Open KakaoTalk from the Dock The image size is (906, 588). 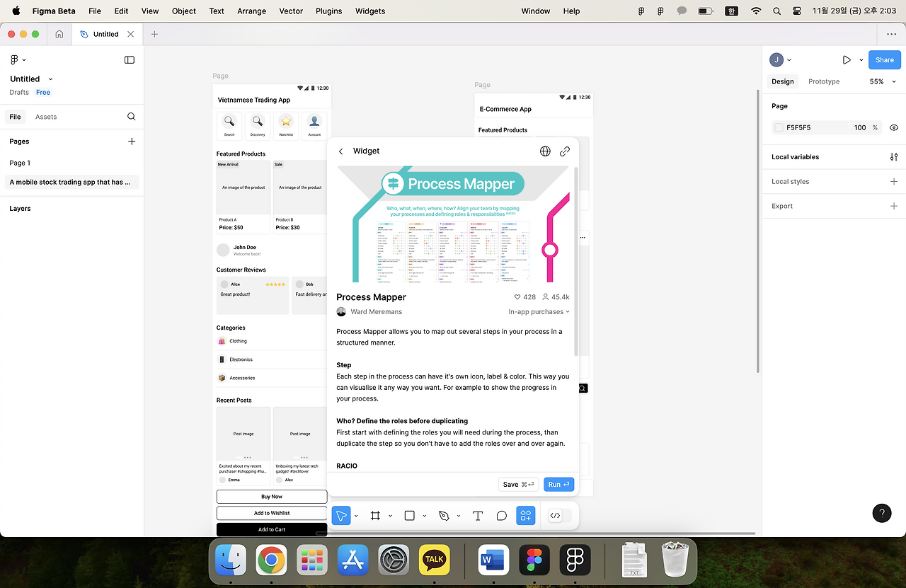(x=435, y=560)
